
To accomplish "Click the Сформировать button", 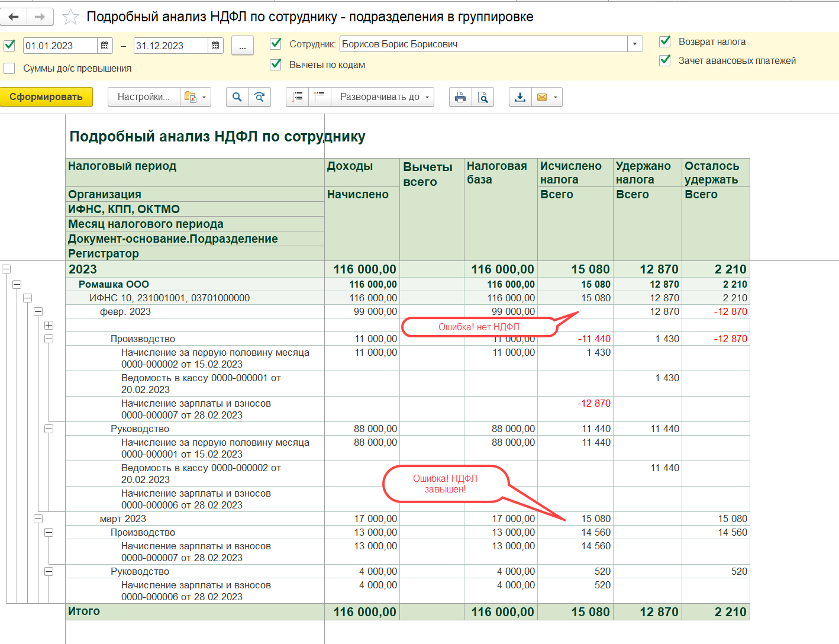I will [46, 97].
